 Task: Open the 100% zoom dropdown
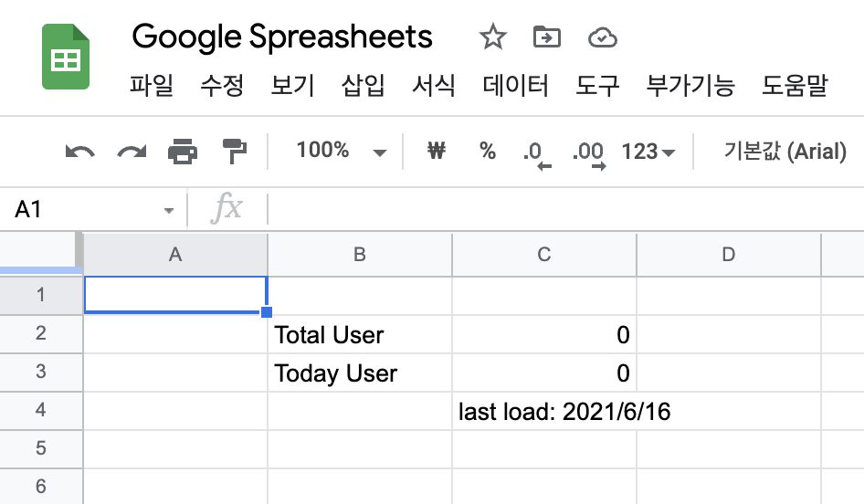[341, 151]
